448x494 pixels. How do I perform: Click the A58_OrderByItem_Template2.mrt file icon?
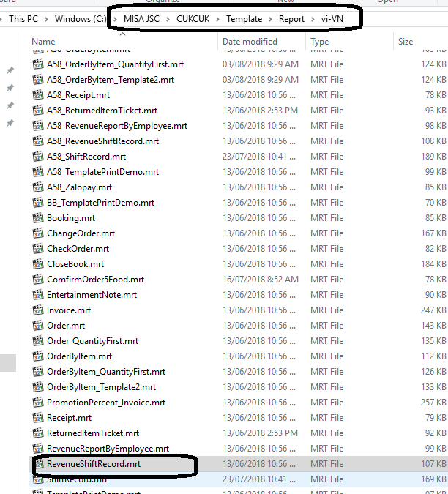coord(38,79)
